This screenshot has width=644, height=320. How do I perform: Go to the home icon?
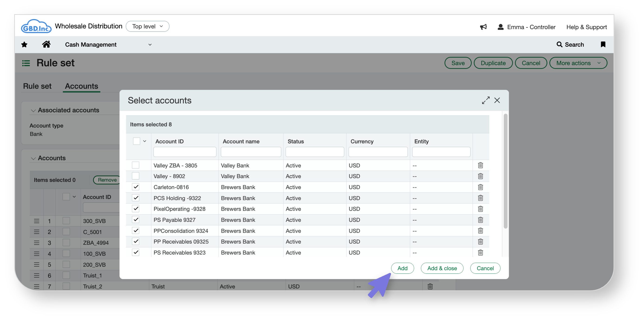click(x=46, y=44)
